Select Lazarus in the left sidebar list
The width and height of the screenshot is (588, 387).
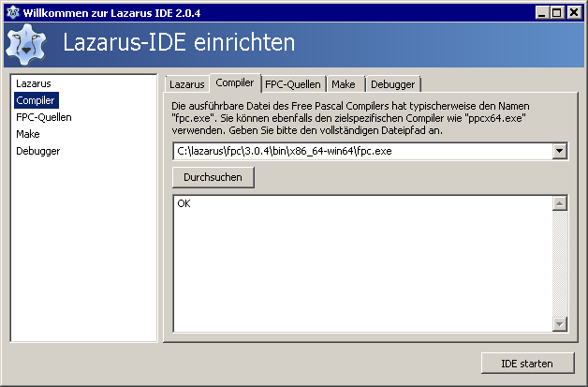[x=33, y=84]
